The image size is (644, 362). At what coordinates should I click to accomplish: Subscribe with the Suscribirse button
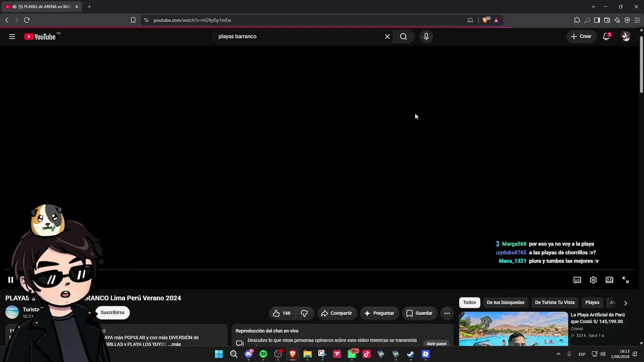coord(112,313)
